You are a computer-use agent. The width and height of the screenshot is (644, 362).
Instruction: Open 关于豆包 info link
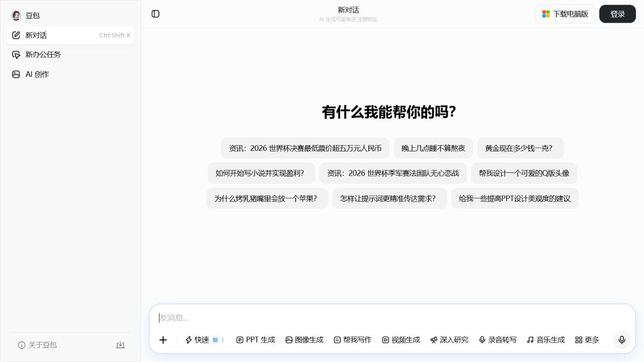point(38,345)
